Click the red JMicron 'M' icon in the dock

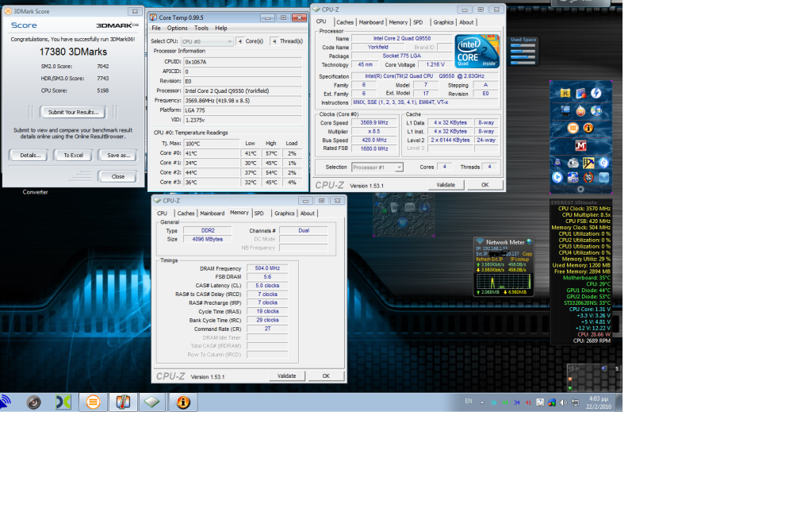click(x=581, y=144)
